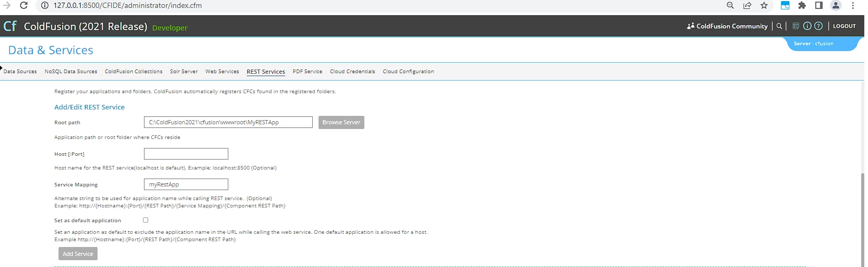This screenshot has width=868, height=267.
Task: Reload the page with the browser refresh icon
Action: point(24,5)
